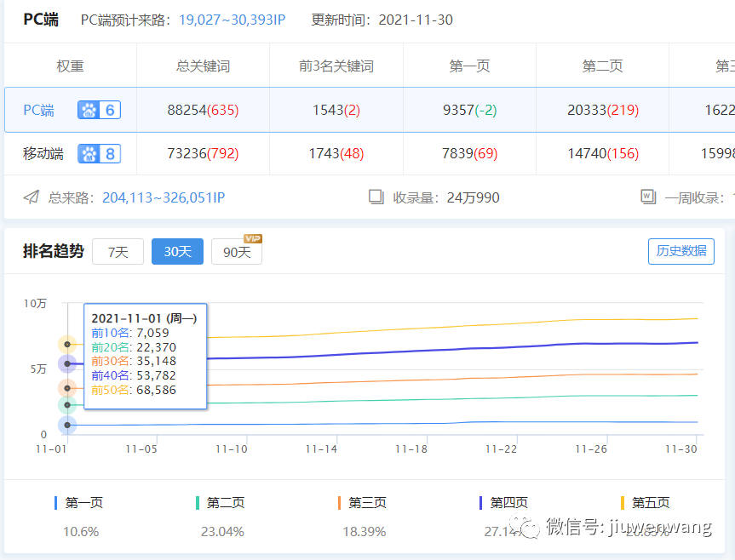Click the paper plane total traffic icon
The image size is (735, 560).
pos(32,197)
